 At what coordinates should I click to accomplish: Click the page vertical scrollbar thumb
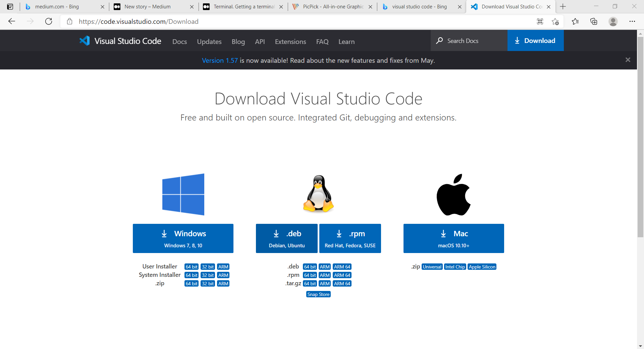pyautogui.click(x=640, y=137)
